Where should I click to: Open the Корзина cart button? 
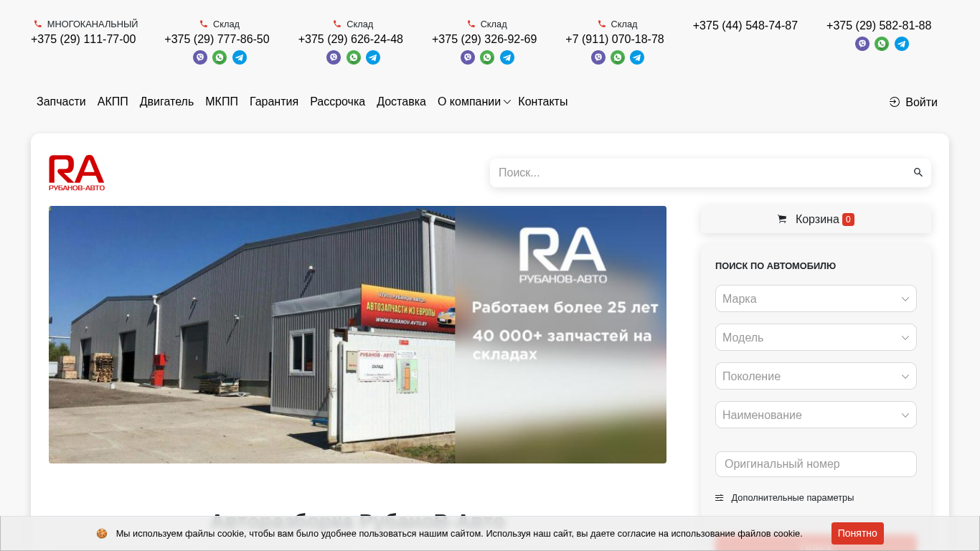816,220
